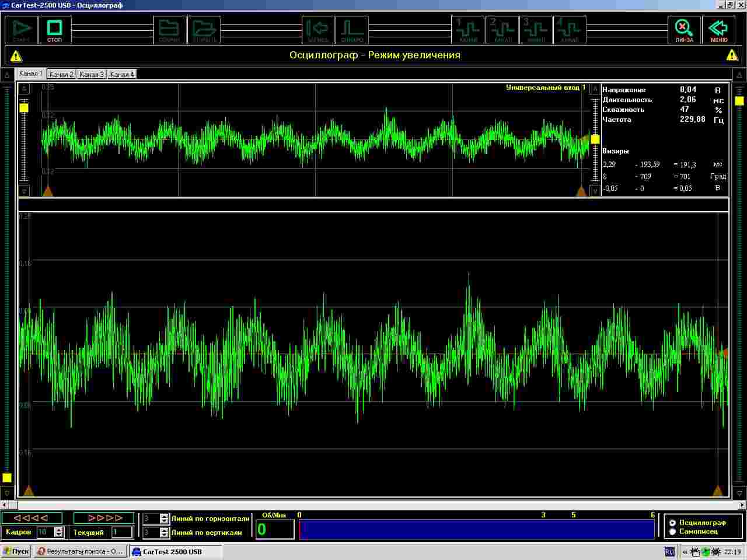This screenshot has height=560, width=747.
Task: Click the down arrow below overview right slider
Action: pyautogui.click(x=595, y=191)
